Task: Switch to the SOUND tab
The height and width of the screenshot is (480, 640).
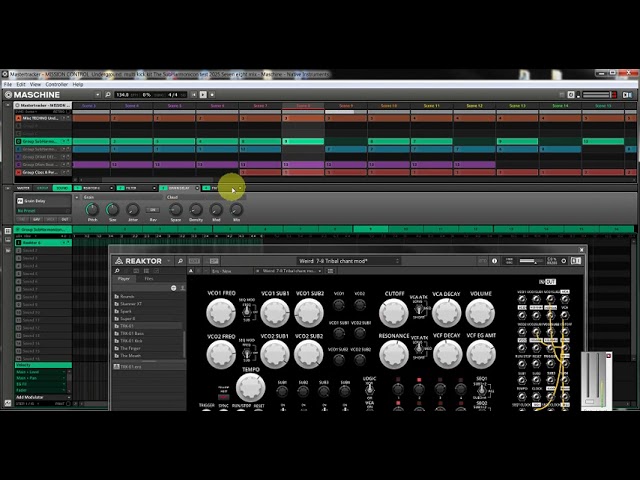Action: 62,188
